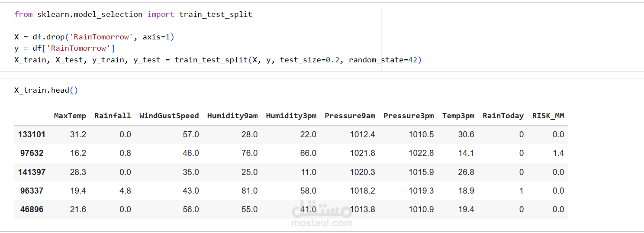
Task: Click the X = df.drop line of code
Action: coord(94,37)
